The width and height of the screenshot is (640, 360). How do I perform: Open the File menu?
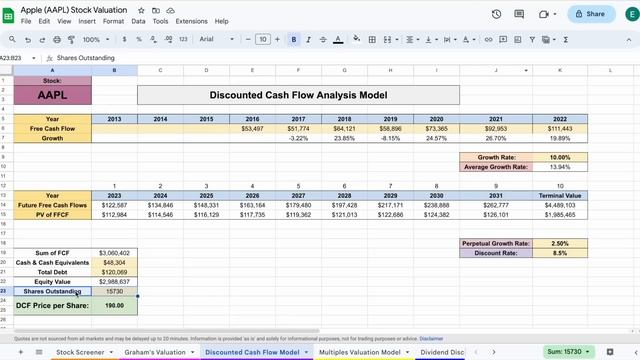click(x=26, y=21)
